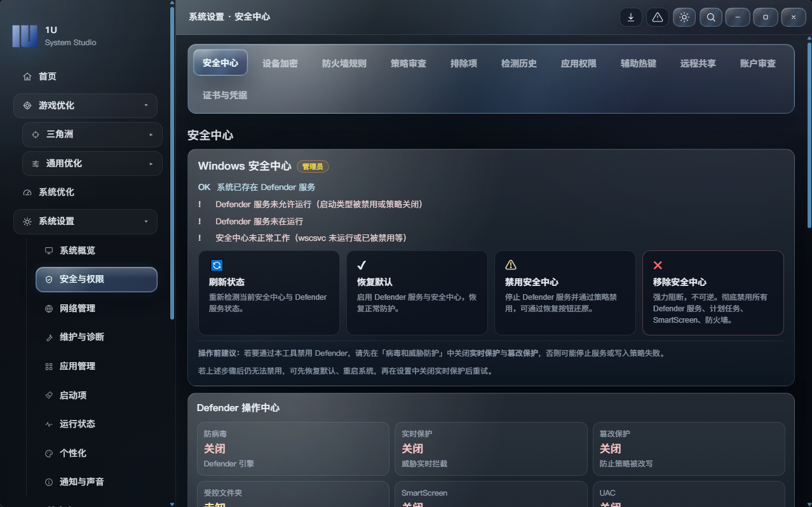Expand the 通用优化 submenu arrow
Image resolution: width=812 pixels, height=507 pixels.
click(151, 164)
